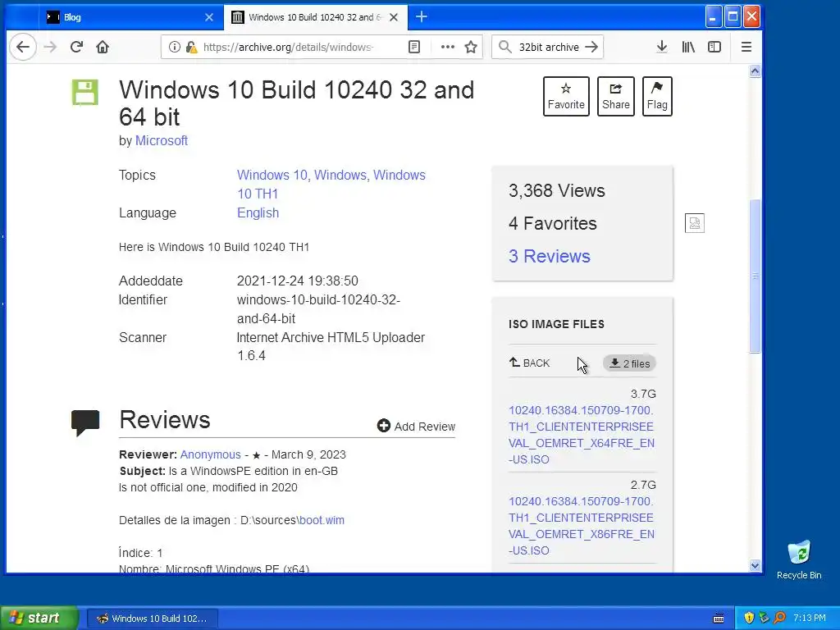Toggle the browser sidebar

click(x=714, y=47)
